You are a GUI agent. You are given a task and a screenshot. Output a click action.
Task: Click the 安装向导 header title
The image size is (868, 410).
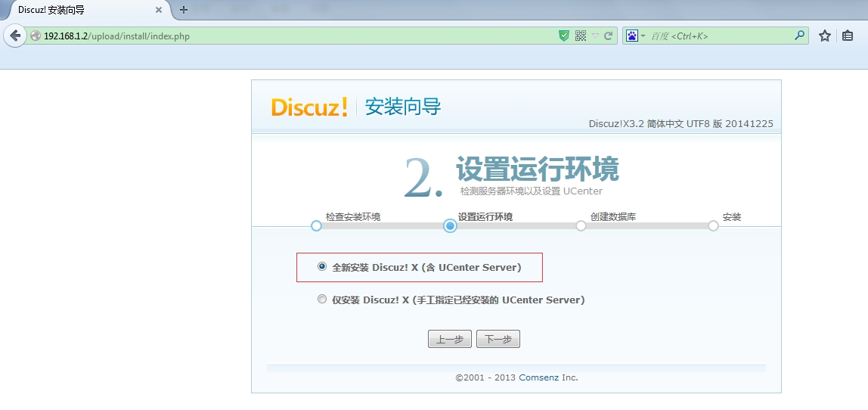[403, 107]
